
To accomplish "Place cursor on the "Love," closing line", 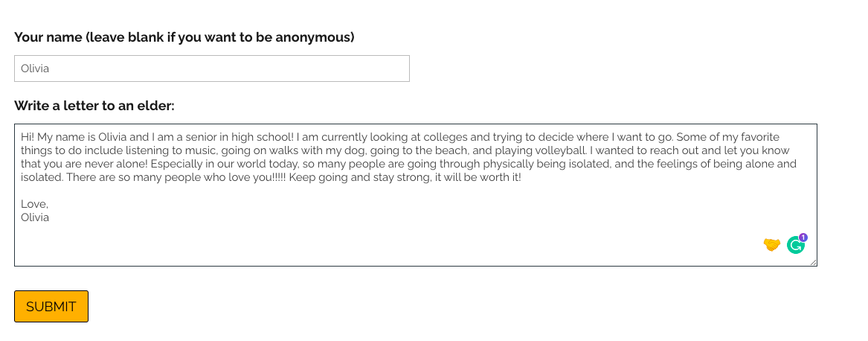I will 34,204.
